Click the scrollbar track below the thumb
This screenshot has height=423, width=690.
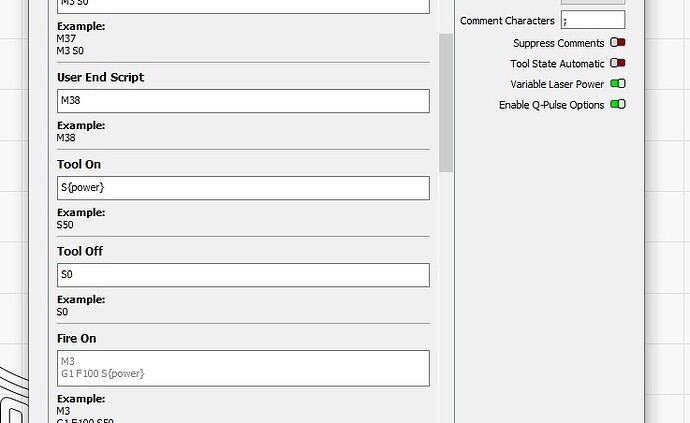446,300
